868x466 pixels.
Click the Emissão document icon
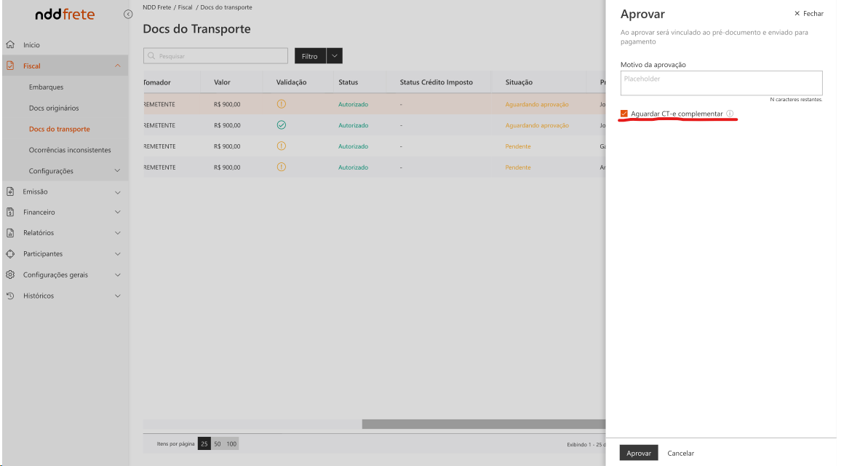tap(10, 192)
